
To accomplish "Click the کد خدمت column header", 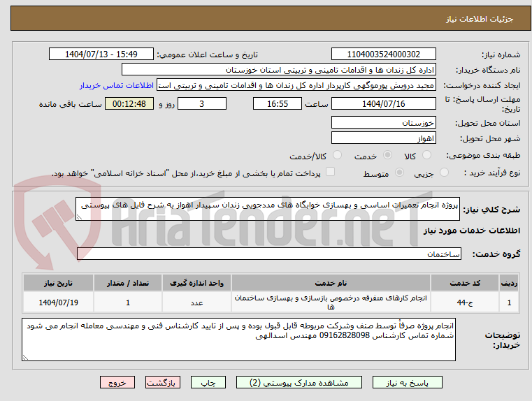I will click(x=465, y=283).
